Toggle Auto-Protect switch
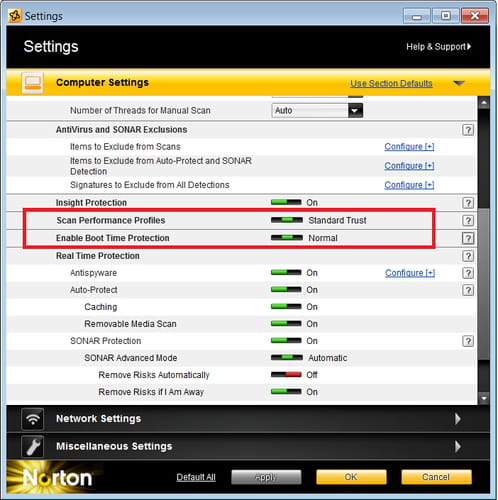The height and width of the screenshot is (500, 498). point(286,290)
